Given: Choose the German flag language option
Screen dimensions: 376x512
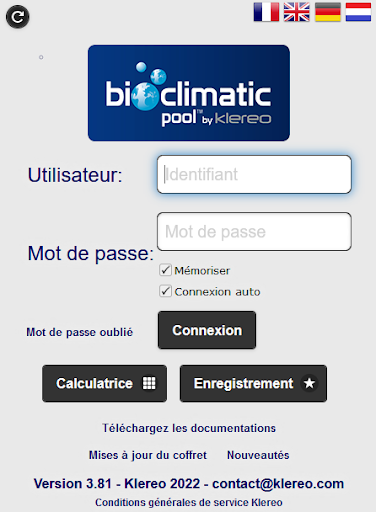Looking at the screenshot, I should (x=328, y=12).
